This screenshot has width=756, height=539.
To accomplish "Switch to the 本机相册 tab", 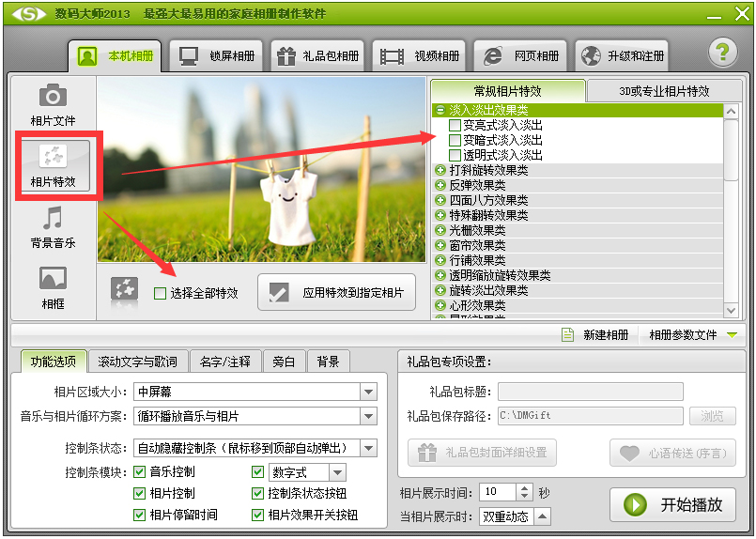I will click(115, 56).
